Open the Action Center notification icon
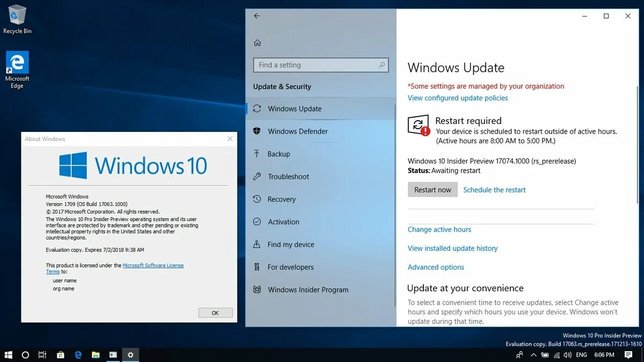644x362 pixels. point(628,355)
